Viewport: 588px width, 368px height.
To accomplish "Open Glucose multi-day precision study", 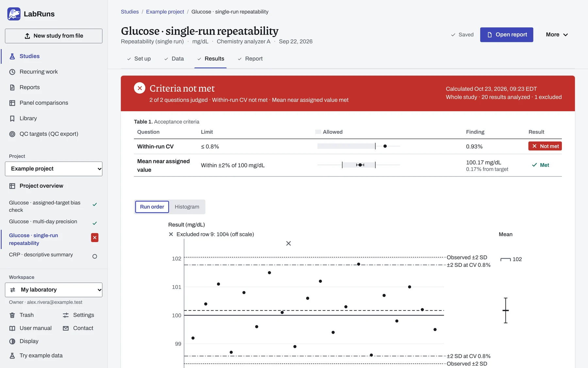I will click(x=43, y=222).
